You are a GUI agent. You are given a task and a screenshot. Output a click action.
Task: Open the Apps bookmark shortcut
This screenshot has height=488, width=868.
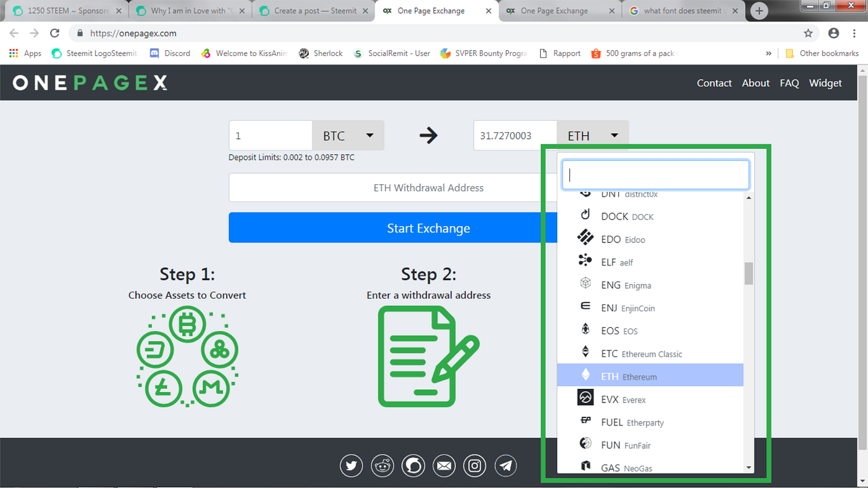click(25, 53)
